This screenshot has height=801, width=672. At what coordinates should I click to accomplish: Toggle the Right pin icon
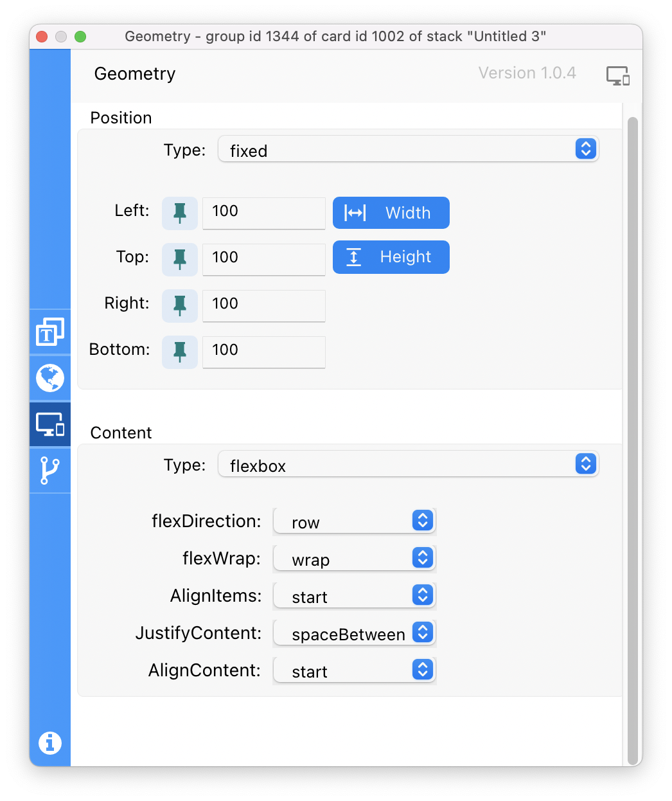[180, 305]
